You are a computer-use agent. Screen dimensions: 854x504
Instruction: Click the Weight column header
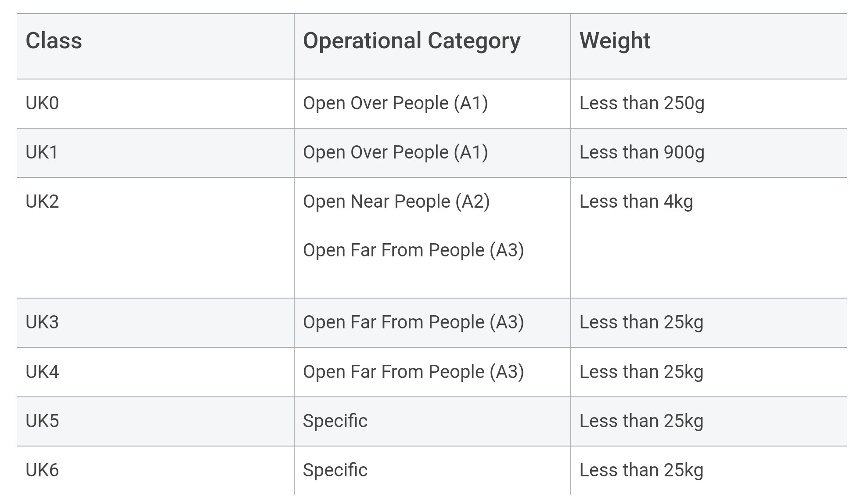615,41
